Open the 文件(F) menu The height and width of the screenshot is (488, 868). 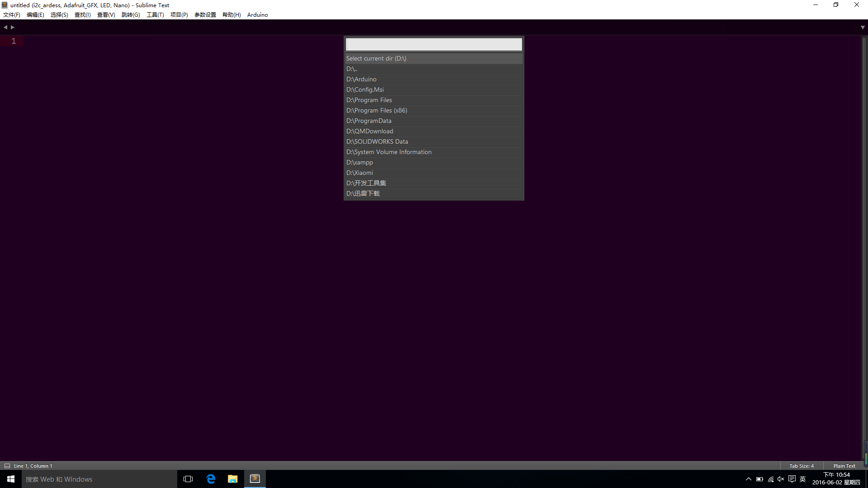(x=12, y=14)
